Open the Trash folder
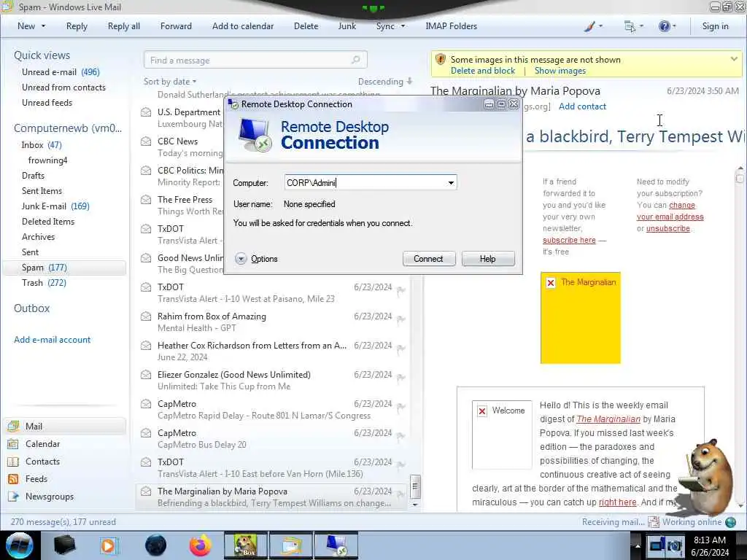Image resolution: width=747 pixels, height=560 pixels. [44, 283]
